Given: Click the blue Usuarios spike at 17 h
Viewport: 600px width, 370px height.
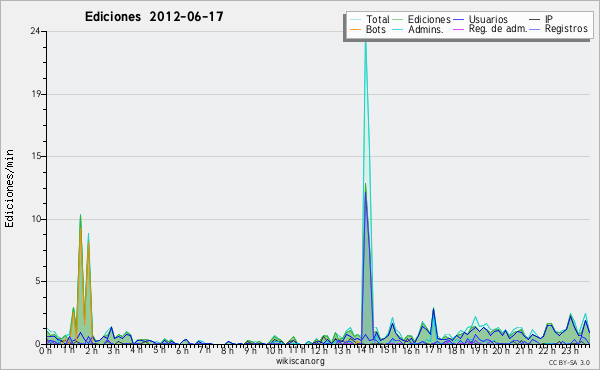Looking at the screenshot, I should [x=433, y=309].
